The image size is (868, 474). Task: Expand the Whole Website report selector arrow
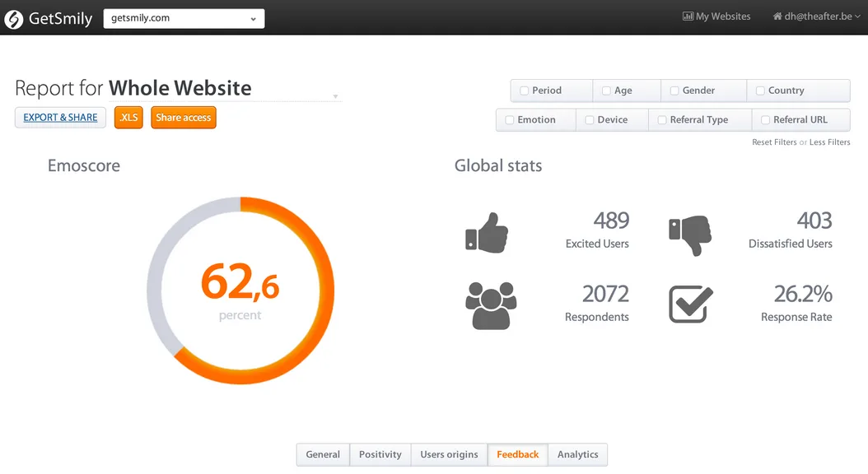click(335, 96)
